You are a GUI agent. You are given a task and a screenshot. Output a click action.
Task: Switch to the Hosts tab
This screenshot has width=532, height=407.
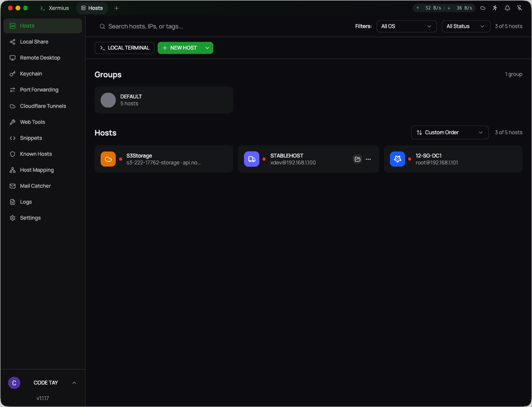[92, 8]
